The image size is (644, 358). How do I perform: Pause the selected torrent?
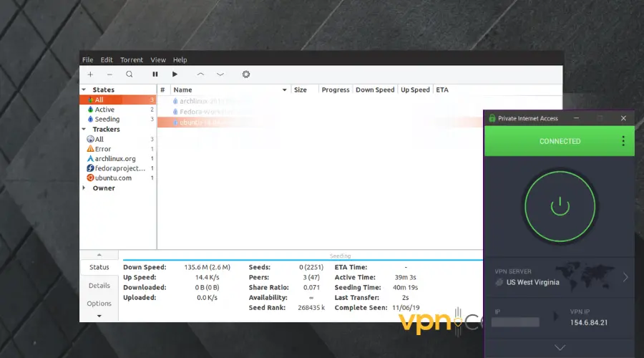pos(155,74)
